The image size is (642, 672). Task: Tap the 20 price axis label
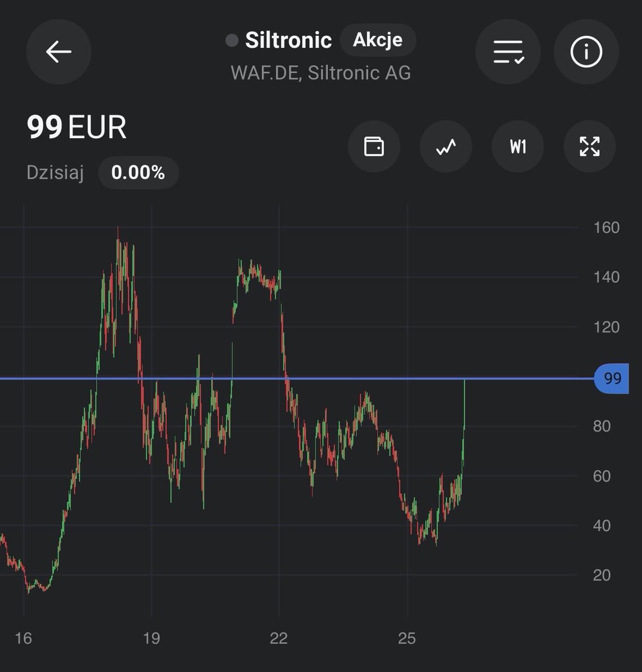click(602, 575)
